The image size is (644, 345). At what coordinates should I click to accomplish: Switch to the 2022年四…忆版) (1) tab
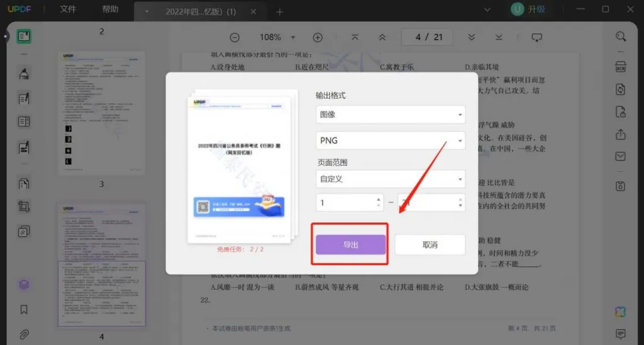[201, 12]
